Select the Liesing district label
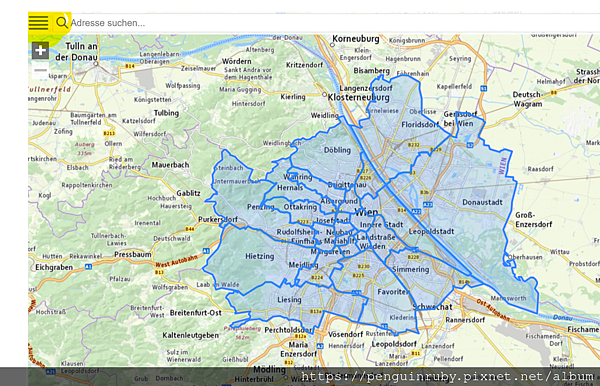This screenshot has width=600, height=386. pyautogui.click(x=289, y=300)
